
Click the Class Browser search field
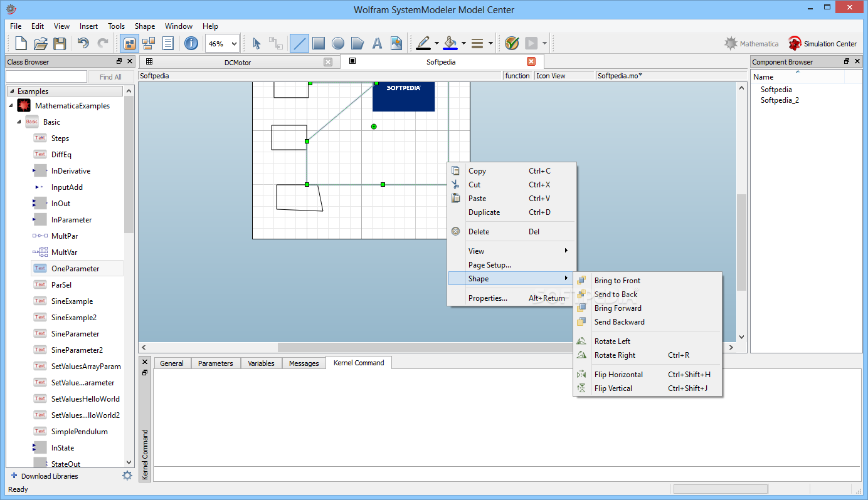46,76
